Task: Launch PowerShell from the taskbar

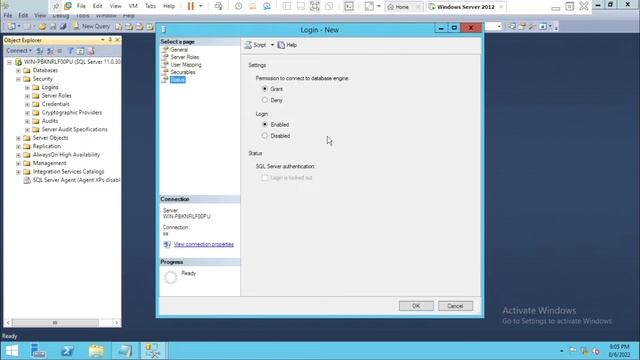Action: [67, 351]
